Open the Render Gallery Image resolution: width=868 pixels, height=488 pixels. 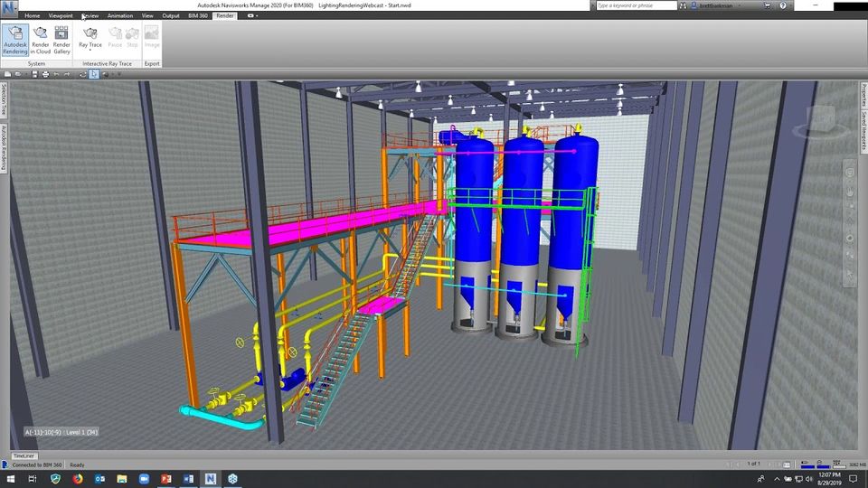[x=61, y=40]
